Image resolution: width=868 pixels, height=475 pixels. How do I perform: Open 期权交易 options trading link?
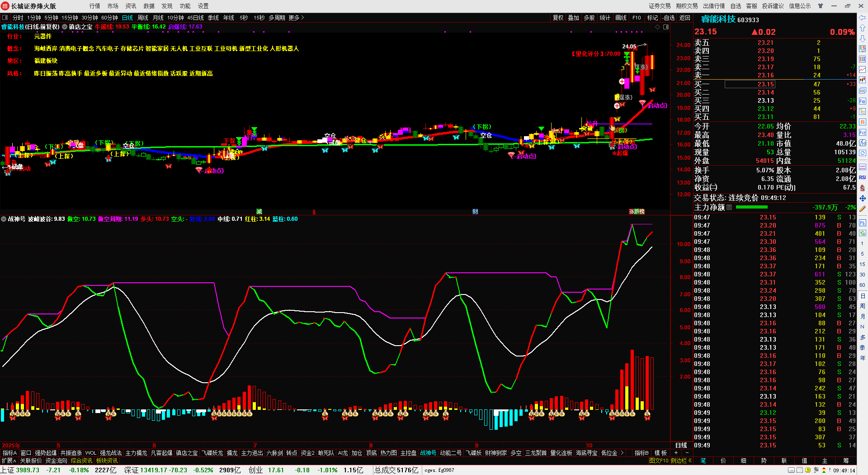pyautogui.click(x=687, y=6)
